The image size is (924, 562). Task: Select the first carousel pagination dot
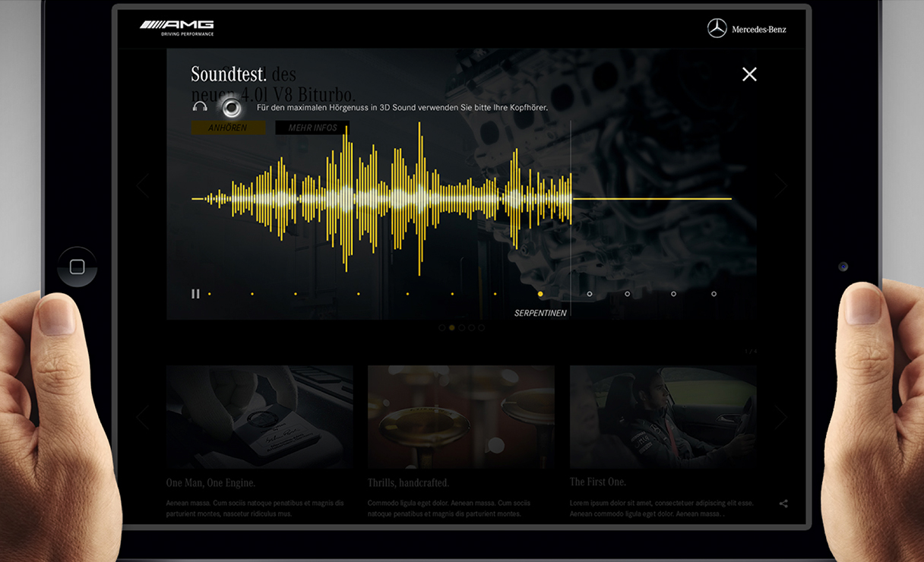click(442, 328)
